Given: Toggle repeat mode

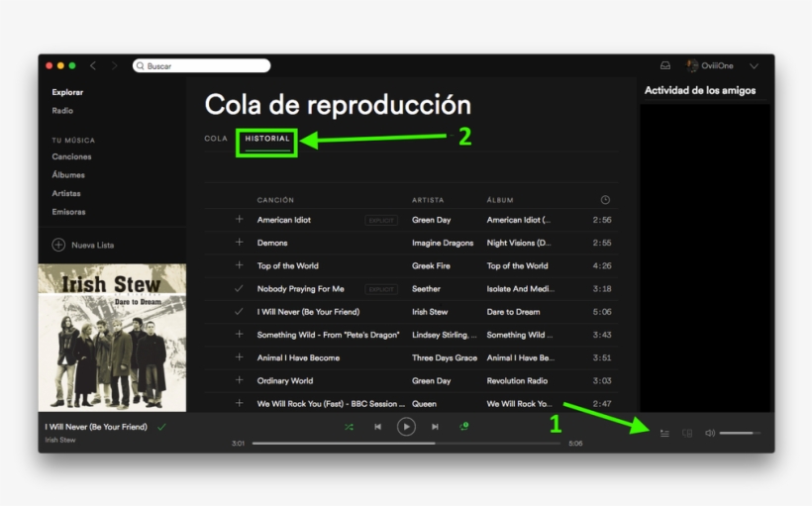Looking at the screenshot, I should coord(464,426).
